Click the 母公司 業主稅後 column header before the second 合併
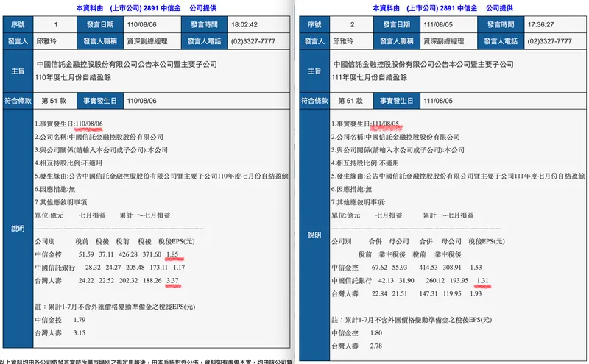The height and width of the screenshot is (364, 589). (x=395, y=248)
